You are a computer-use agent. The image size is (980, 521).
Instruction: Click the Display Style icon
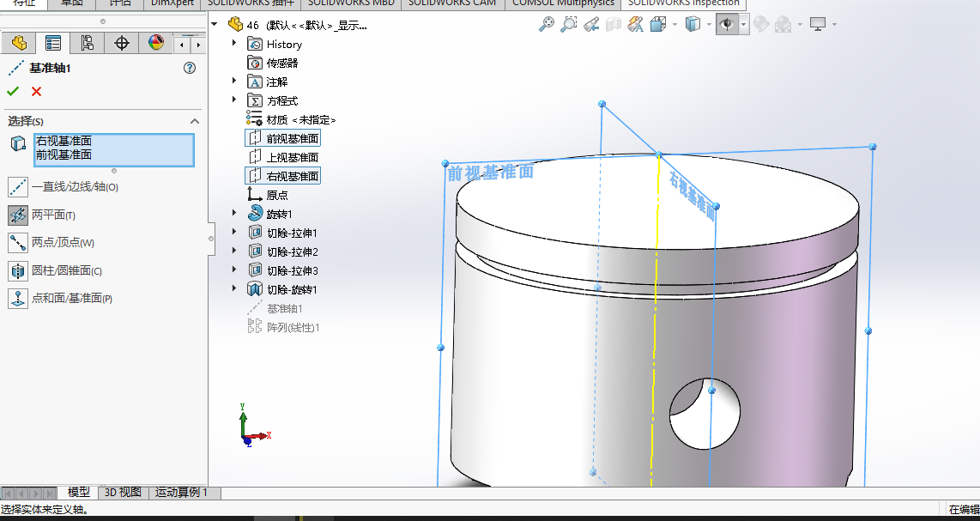coord(693,24)
